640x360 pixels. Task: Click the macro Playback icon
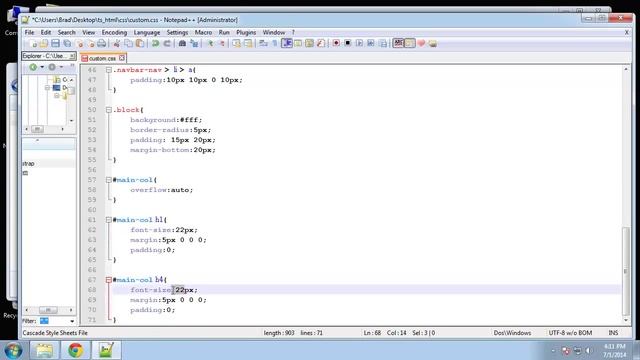click(x=359, y=43)
